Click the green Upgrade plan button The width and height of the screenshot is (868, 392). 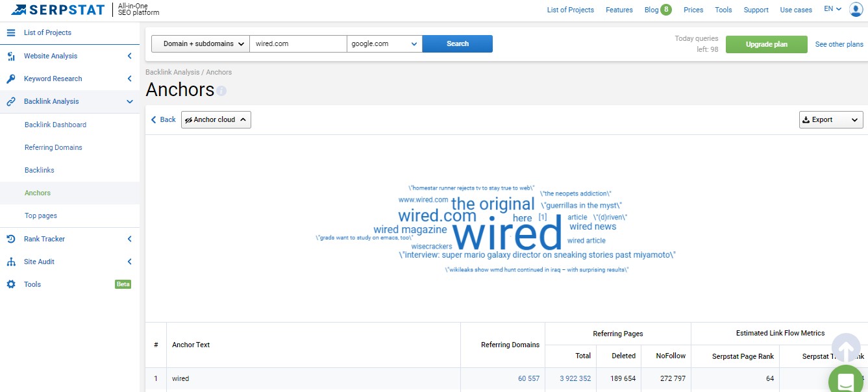pos(767,44)
